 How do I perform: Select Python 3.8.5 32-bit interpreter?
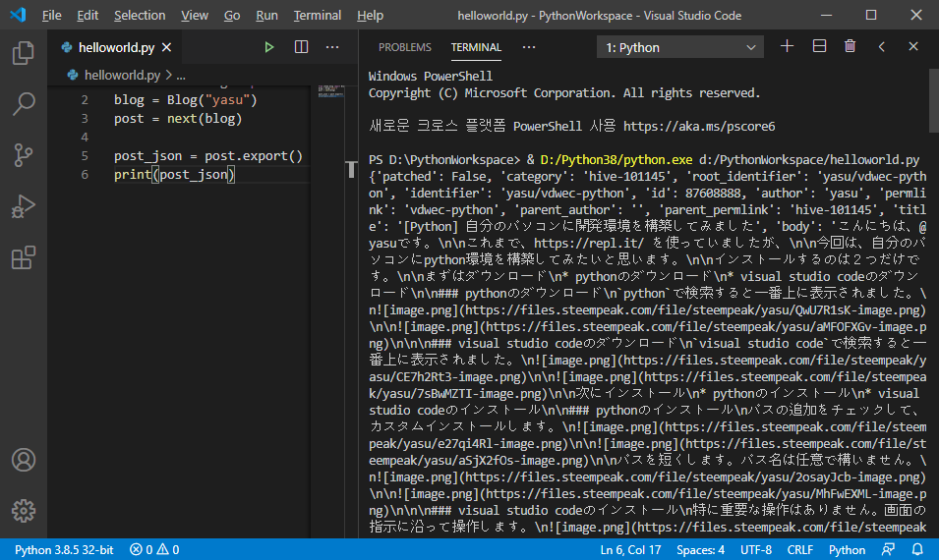coord(64,549)
